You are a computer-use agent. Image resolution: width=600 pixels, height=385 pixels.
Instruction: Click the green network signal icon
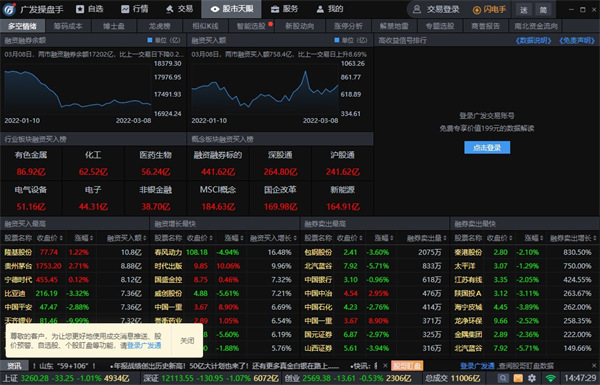[x=550, y=378]
